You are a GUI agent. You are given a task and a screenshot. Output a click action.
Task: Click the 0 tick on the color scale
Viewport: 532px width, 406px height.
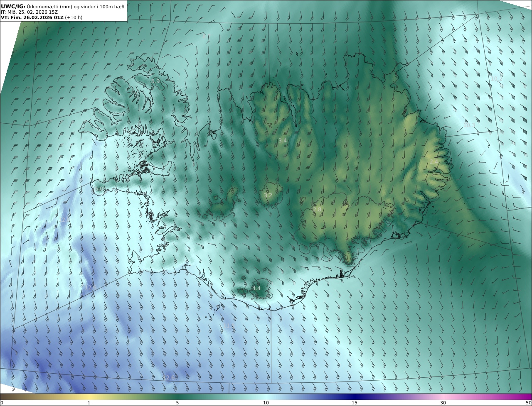(2, 403)
